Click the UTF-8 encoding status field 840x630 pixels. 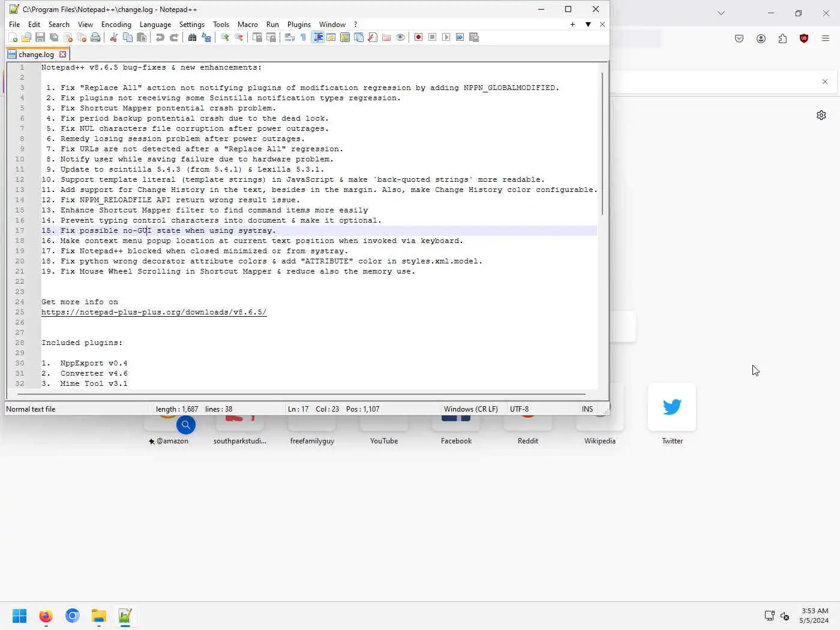520,409
